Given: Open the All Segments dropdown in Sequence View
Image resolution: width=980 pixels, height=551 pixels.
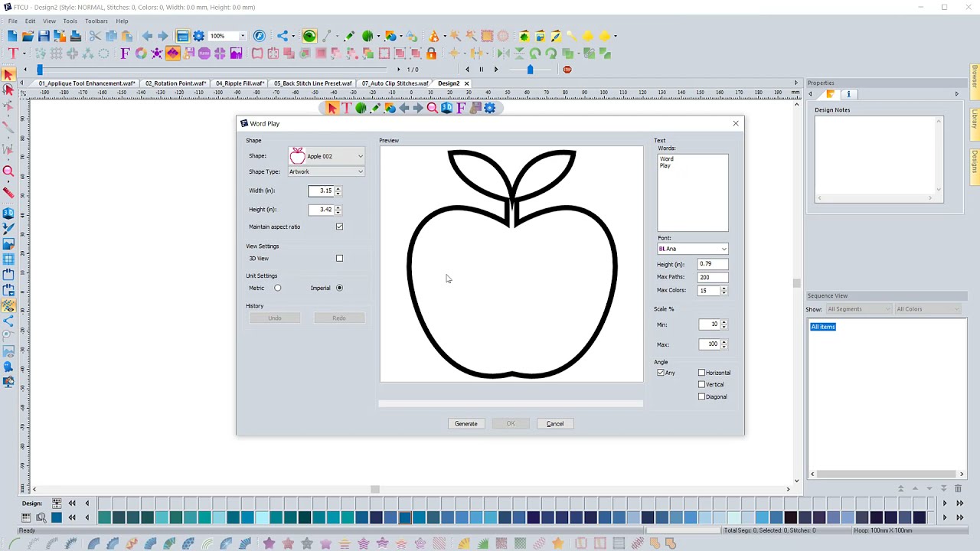Looking at the screenshot, I should (858, 309).
